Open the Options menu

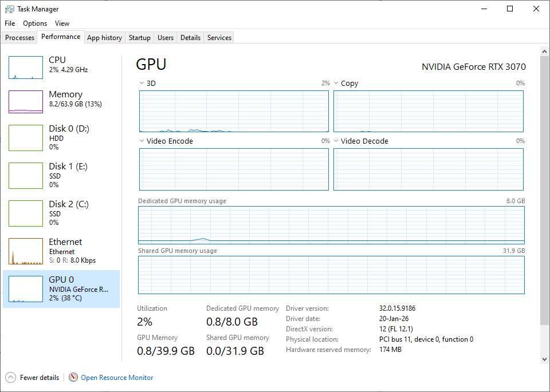click(x=35, y=23)
